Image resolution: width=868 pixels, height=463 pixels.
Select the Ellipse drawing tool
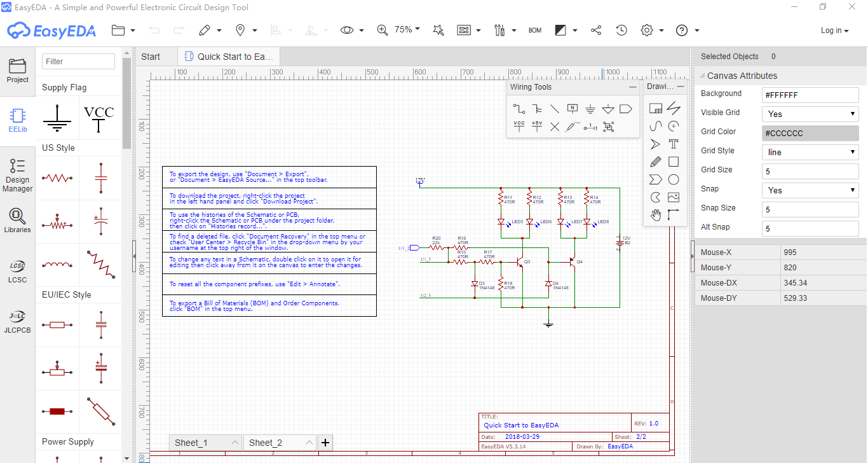(674, 179)
